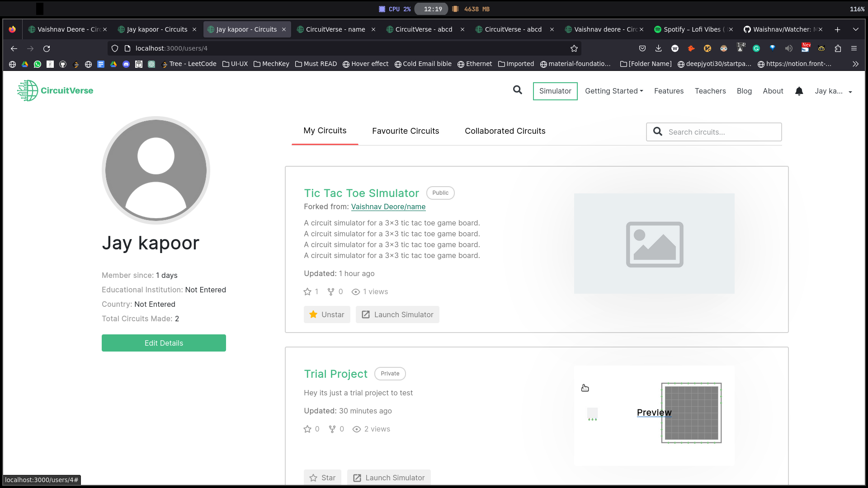
Task: Click the Search circuits input field
Action: 714,132
